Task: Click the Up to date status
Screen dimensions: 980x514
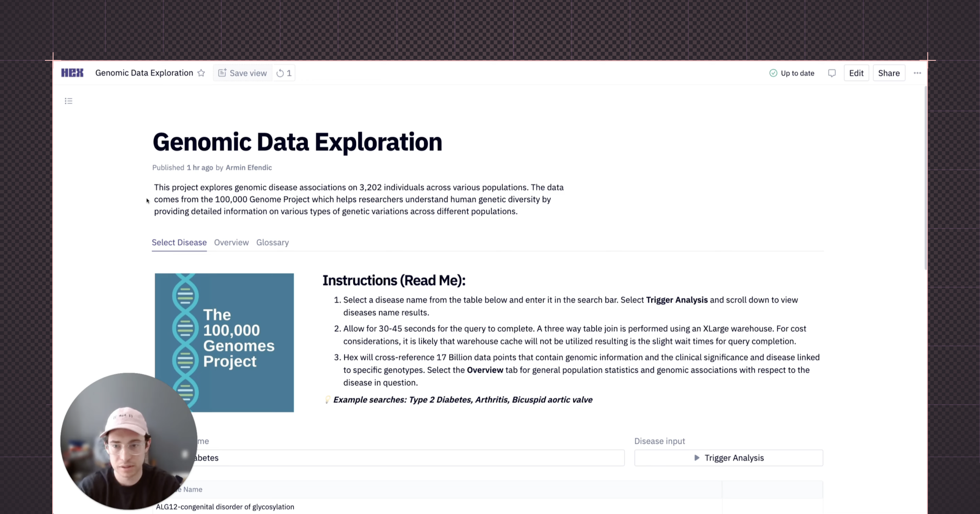Action: (792, 73)
